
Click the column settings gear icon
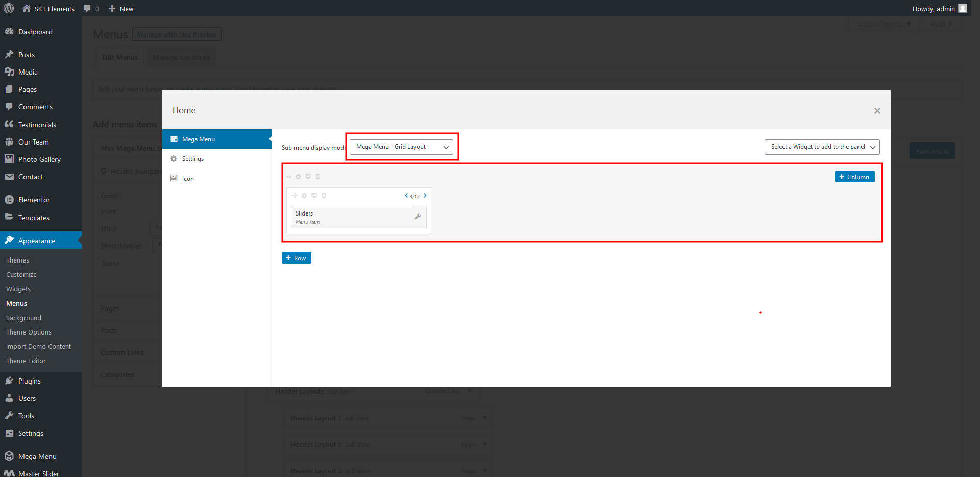(x=304, y=196)
